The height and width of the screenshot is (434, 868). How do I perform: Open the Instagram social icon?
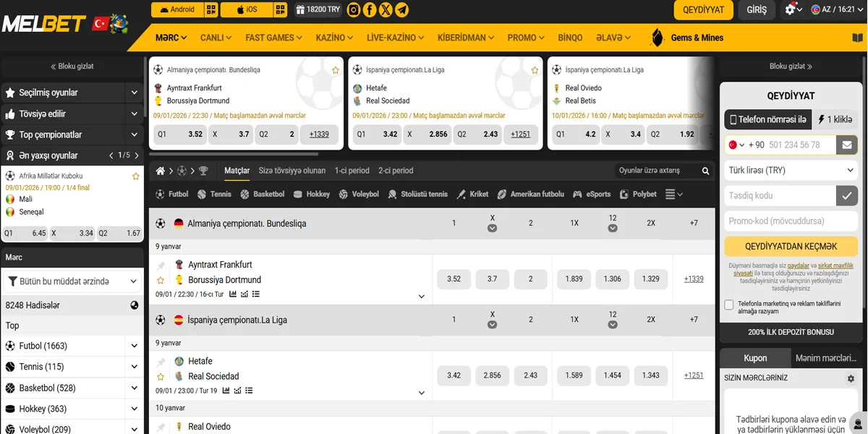(354, 9)
